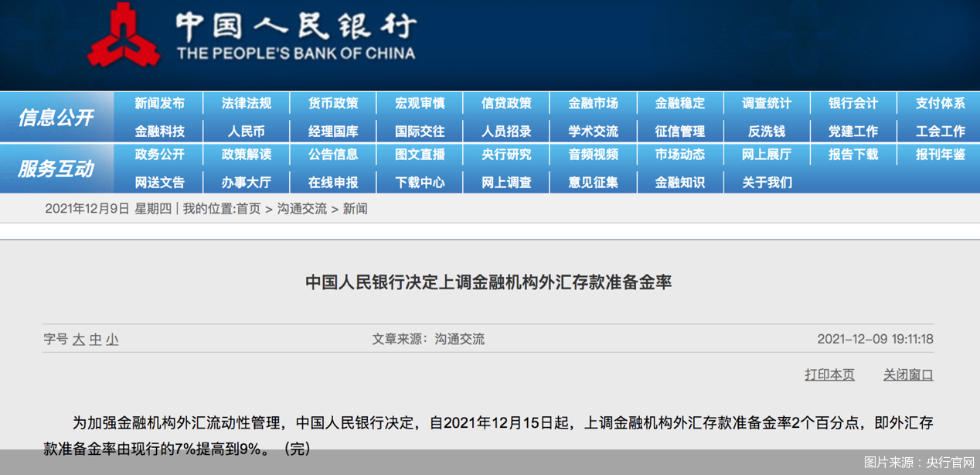The height and width of the screenshot is (475, 980).
Task: Go to 图文直播 section
Action: pyautogui.click(x=420, y=155)
